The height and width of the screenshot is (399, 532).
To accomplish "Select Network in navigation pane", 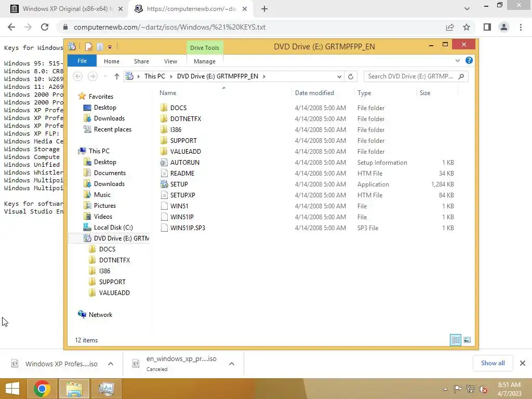I will (x=100, y=314).
